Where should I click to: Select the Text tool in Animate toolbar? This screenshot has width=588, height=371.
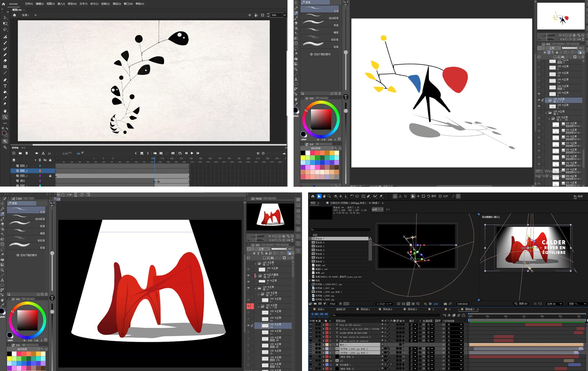[x=5, y=86]
